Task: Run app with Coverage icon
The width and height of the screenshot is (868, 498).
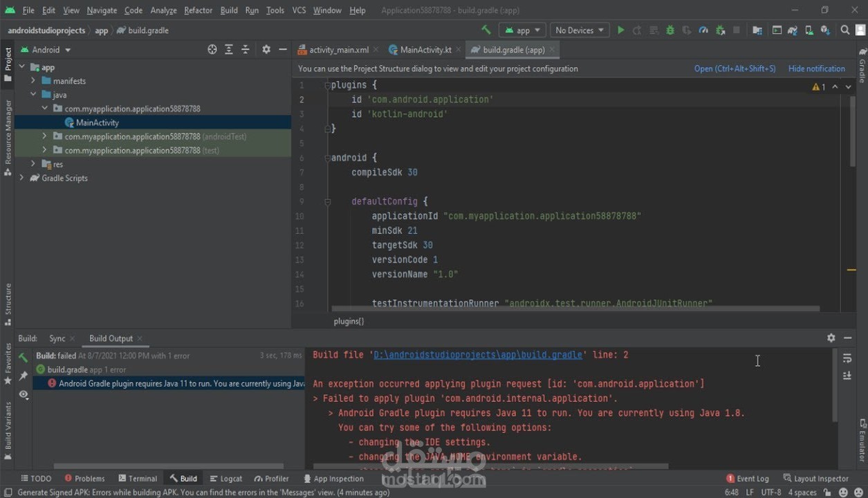Action: click(687, 30)
